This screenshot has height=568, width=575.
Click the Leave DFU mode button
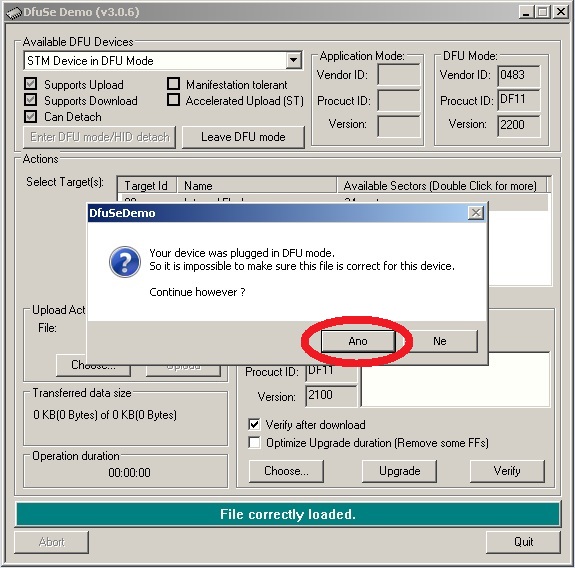243,137
